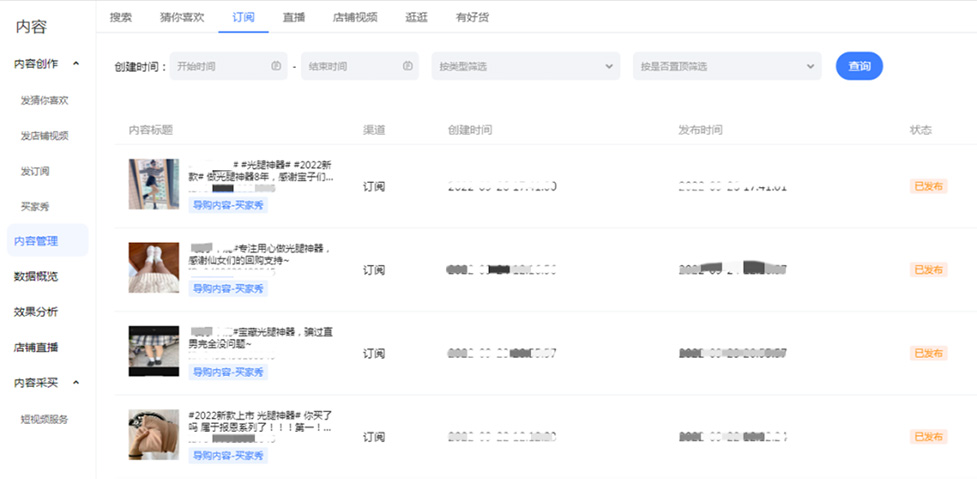The height and width of the screenshot is (479, 977).
Task: Open 发订阅 in sidebar
Action: [x=34, y=171]
